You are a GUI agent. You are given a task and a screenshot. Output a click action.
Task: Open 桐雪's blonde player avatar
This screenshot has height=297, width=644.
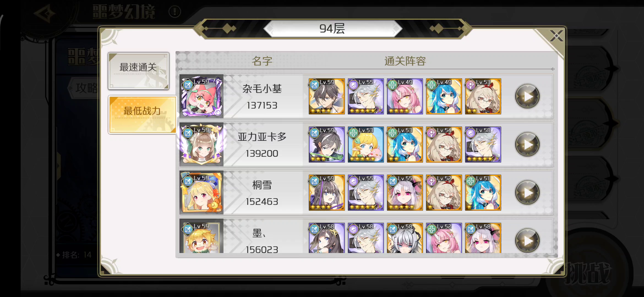pos(201,193)
